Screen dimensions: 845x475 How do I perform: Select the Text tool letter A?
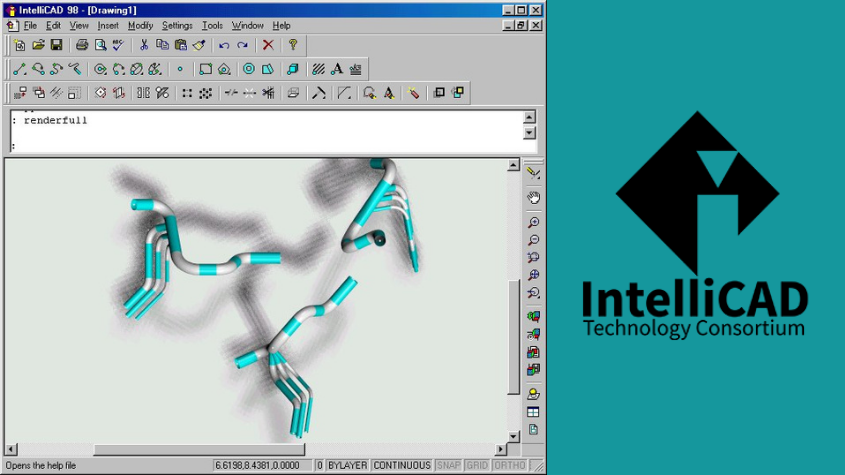click(337, 69)
